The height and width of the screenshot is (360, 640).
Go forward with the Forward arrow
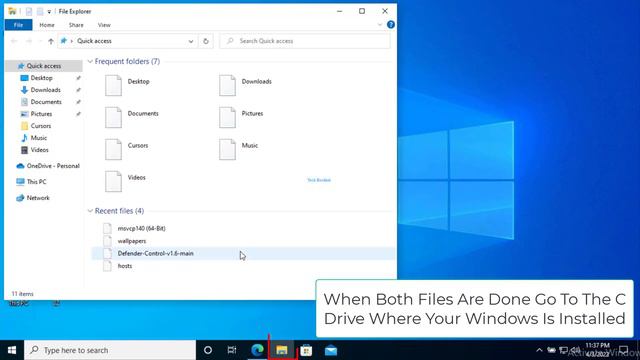29,41
